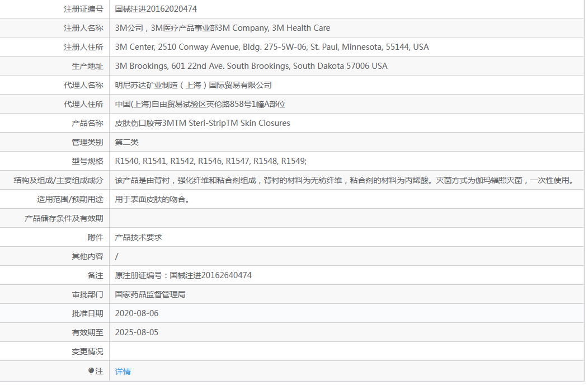This screenshot has width=588, height=385.
Task: Click the 产品储存条件及有效期 label
Action: point(64,218)
